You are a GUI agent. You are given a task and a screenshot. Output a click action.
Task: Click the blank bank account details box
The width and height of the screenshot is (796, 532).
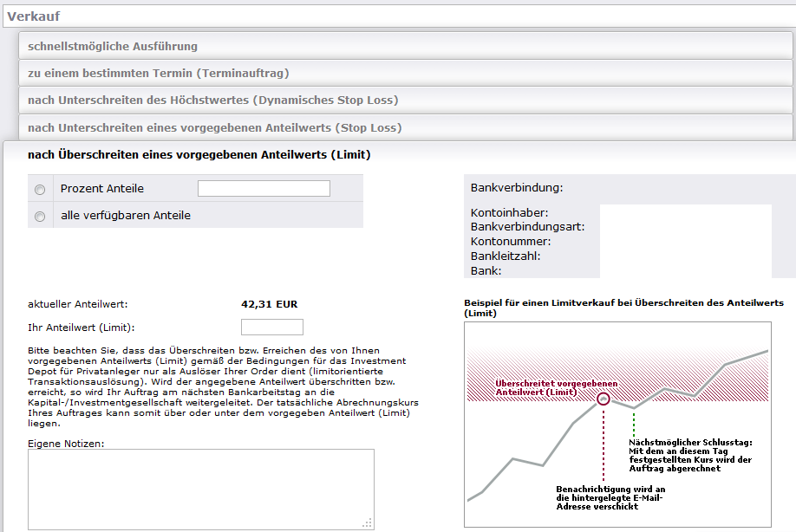tap(685, 241)
